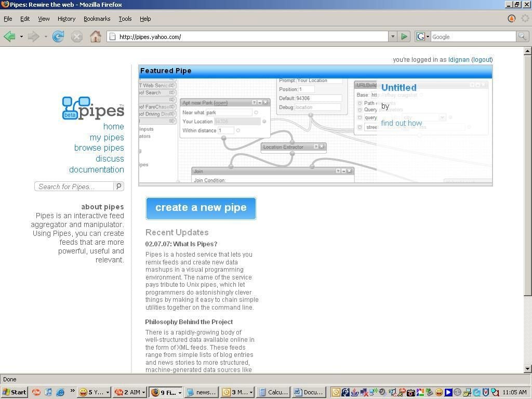This screenshot has width=532, height=399.
Task: Launch iTunes from the quick launch bar
Action: tap(48, 392)
